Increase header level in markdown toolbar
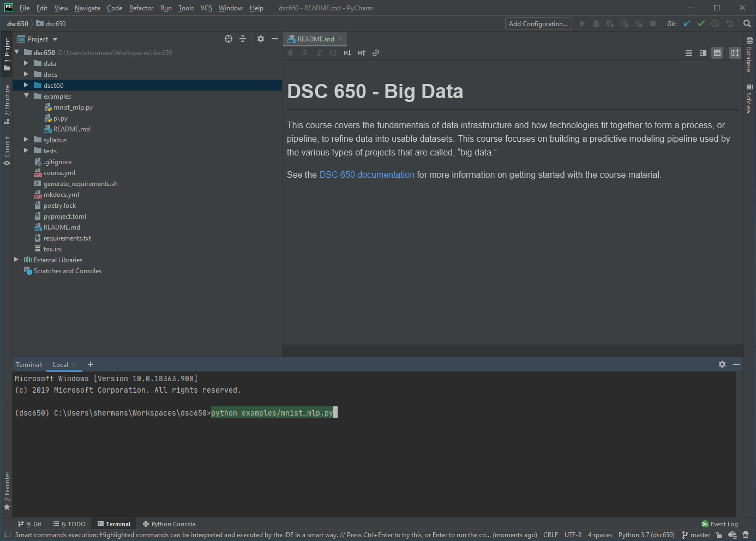 coord(362,53)
